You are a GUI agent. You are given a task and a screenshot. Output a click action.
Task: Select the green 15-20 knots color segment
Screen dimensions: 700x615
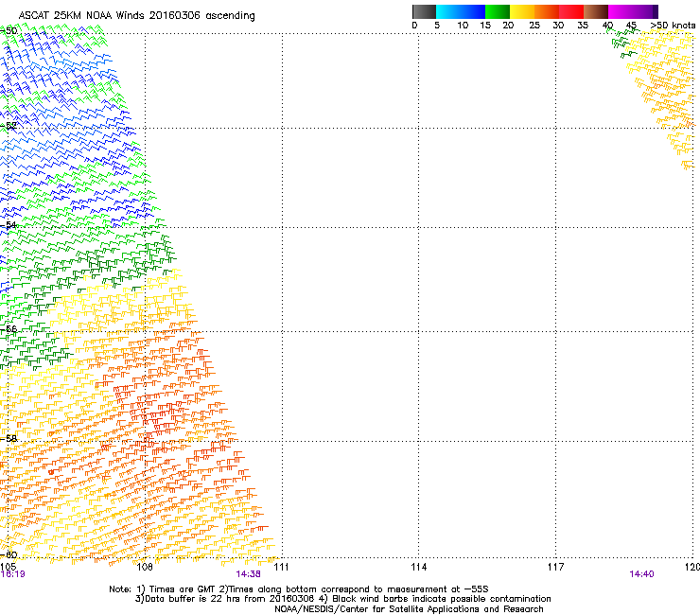tap(498, 11)
